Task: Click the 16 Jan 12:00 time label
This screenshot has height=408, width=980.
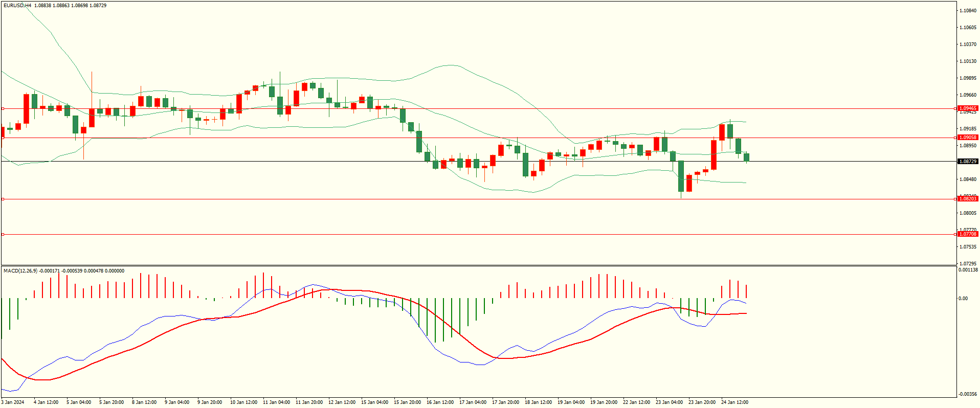Action: click(440, 402)
